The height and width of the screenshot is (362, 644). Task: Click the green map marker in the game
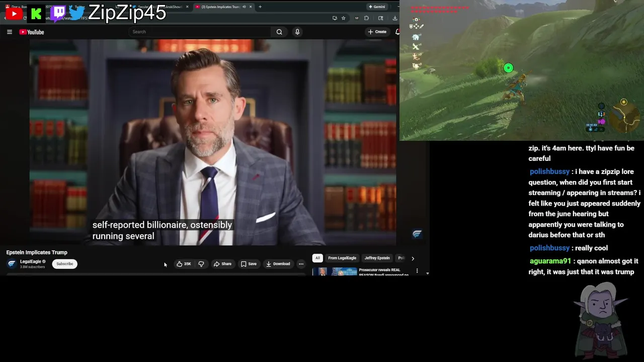point(508,68)
